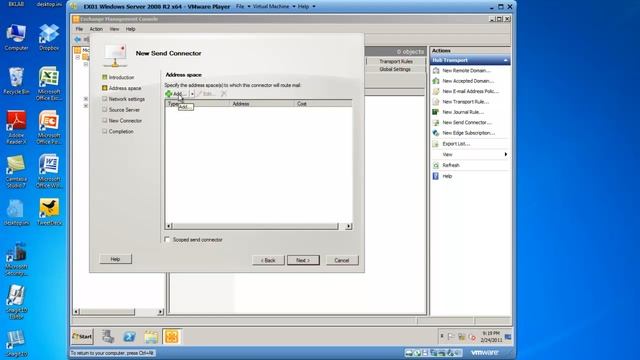
Task: Cancel the New Send Connector wizard
Action: point(342,260)
